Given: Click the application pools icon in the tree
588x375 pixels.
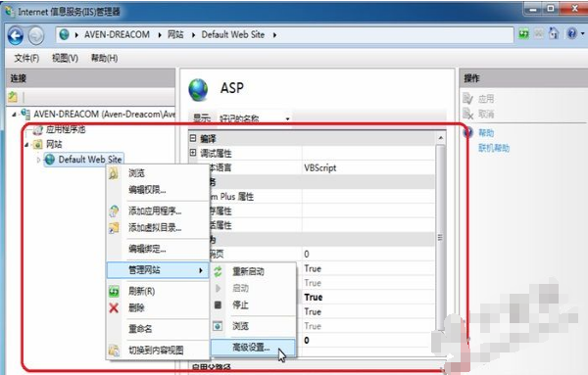Looking at the screenshot, I should click(x=37, y=130).
